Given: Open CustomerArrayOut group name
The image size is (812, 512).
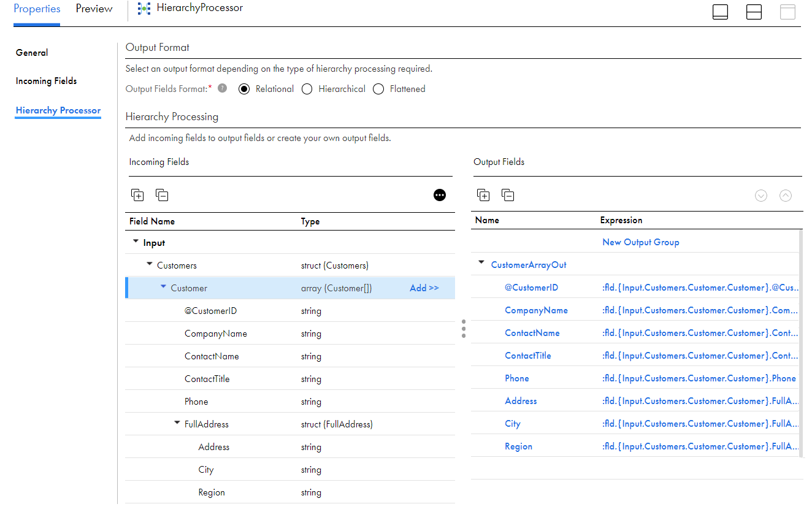Looking at the screenshot, I should click(529, 265).
